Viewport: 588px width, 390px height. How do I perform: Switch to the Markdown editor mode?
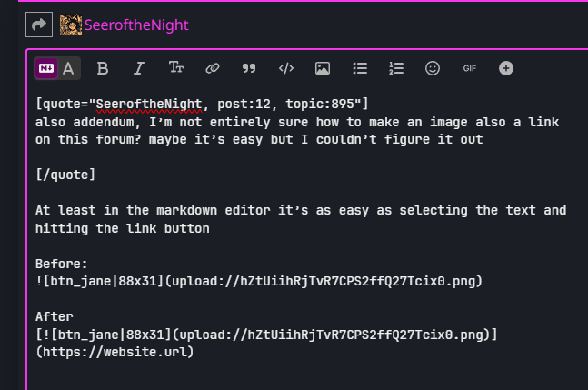46,68
